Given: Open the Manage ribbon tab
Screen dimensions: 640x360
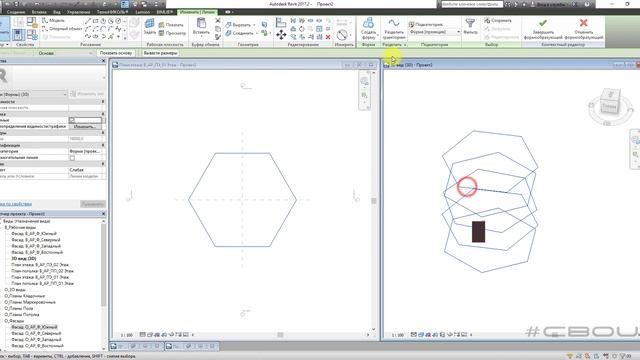Looking at the screenshot, I should 78,12.
